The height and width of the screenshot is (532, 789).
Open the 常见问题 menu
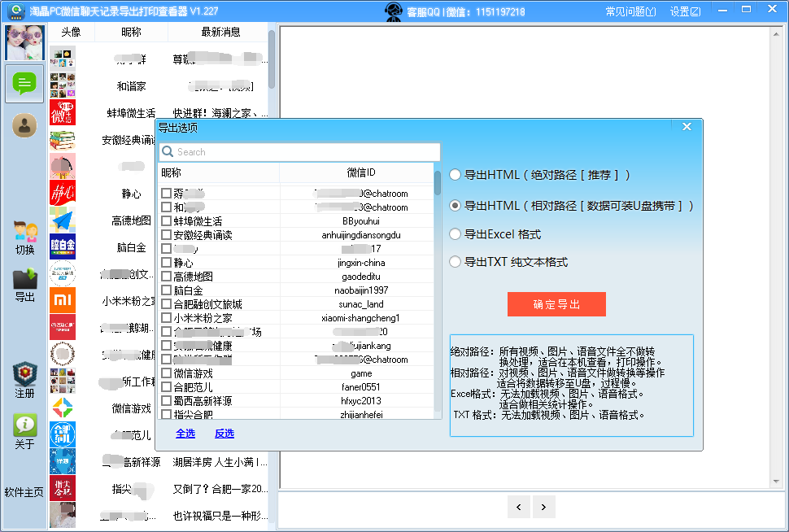630,11
